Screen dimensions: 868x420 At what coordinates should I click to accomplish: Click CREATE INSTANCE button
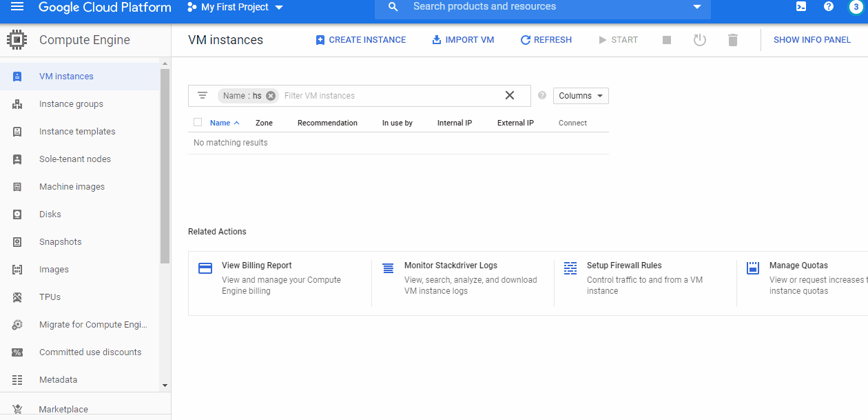(x=361, y=40)
